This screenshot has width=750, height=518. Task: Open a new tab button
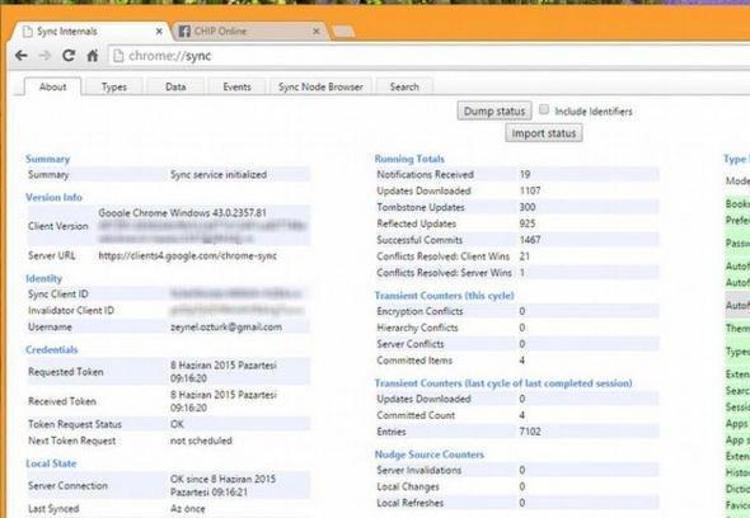(343, 32)
